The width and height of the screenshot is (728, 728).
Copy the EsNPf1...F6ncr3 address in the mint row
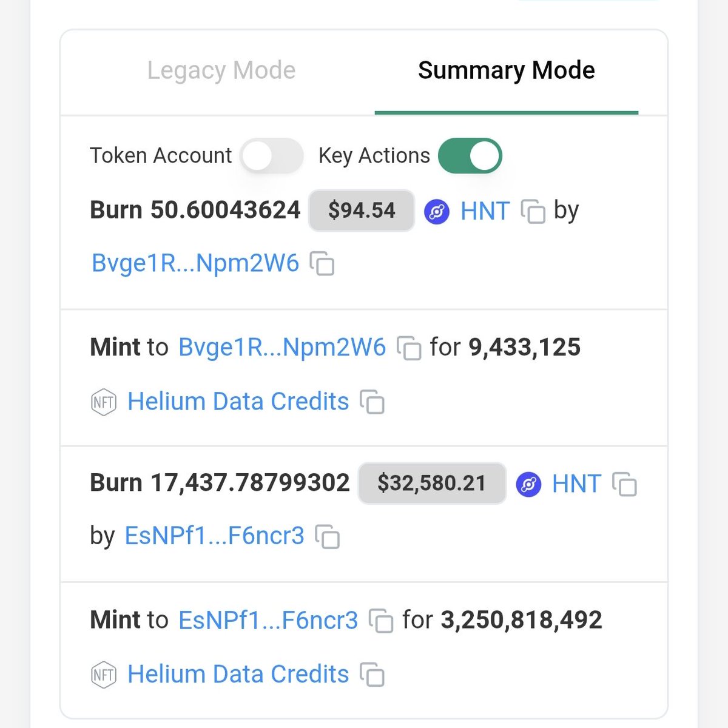(381, 621)
